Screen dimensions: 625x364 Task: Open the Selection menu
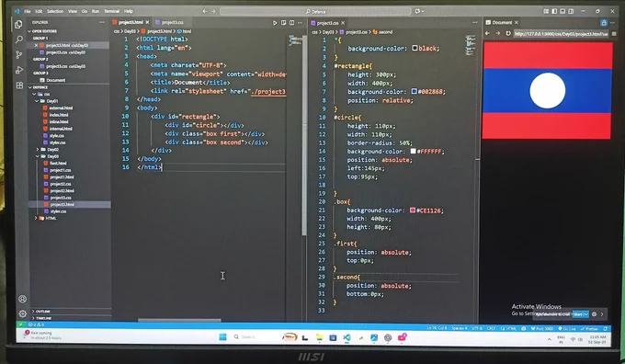(55, 11)
